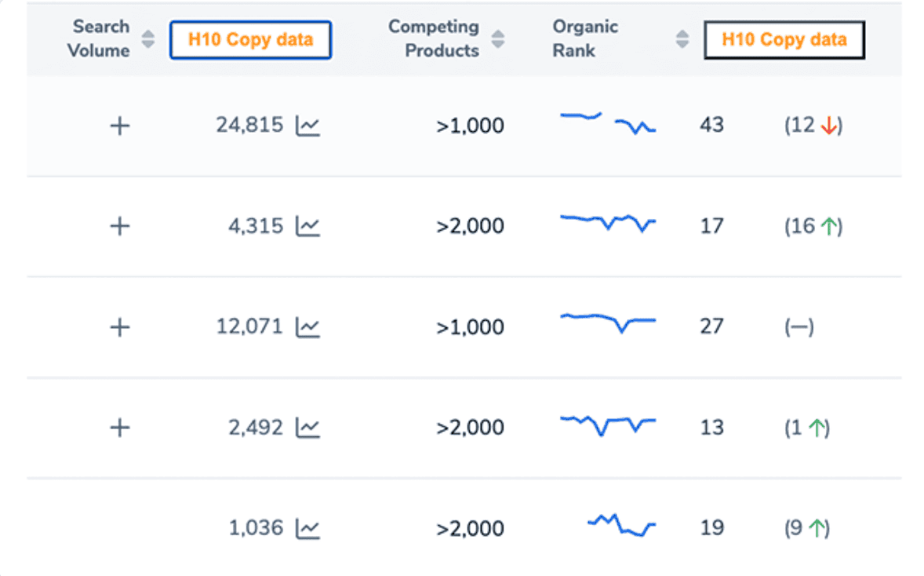
Task: Sort by Organic Rank using its sort arrows
Action: (x=682, y=39)
